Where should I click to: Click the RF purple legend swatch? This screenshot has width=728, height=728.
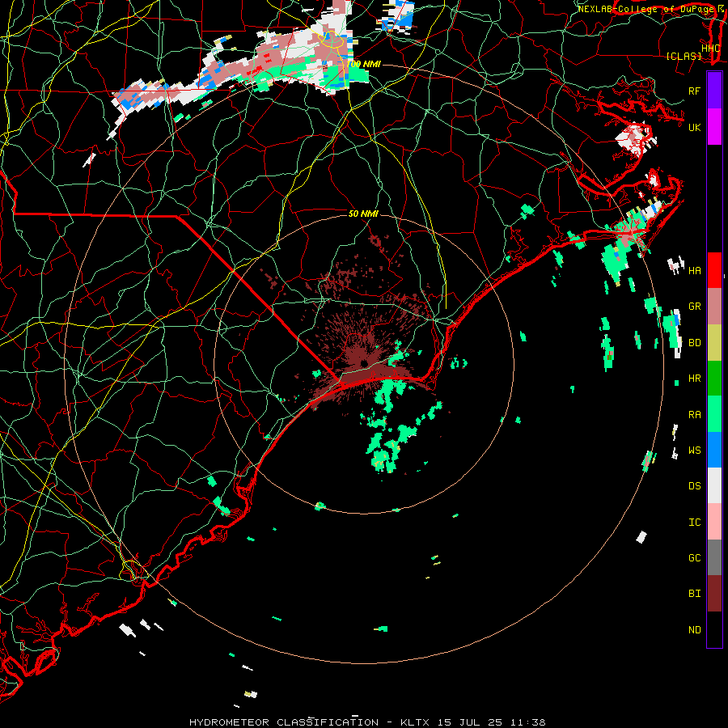(714, 91)
